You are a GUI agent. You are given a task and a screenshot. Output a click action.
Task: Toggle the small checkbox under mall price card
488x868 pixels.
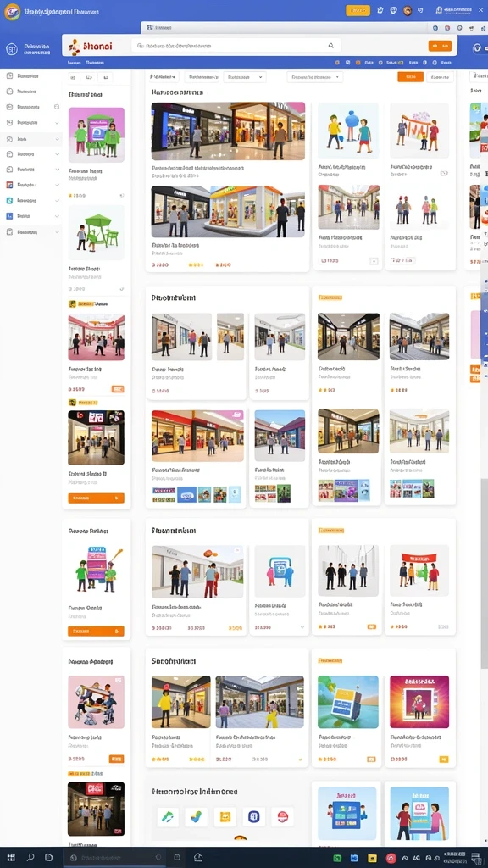[374, 261]
